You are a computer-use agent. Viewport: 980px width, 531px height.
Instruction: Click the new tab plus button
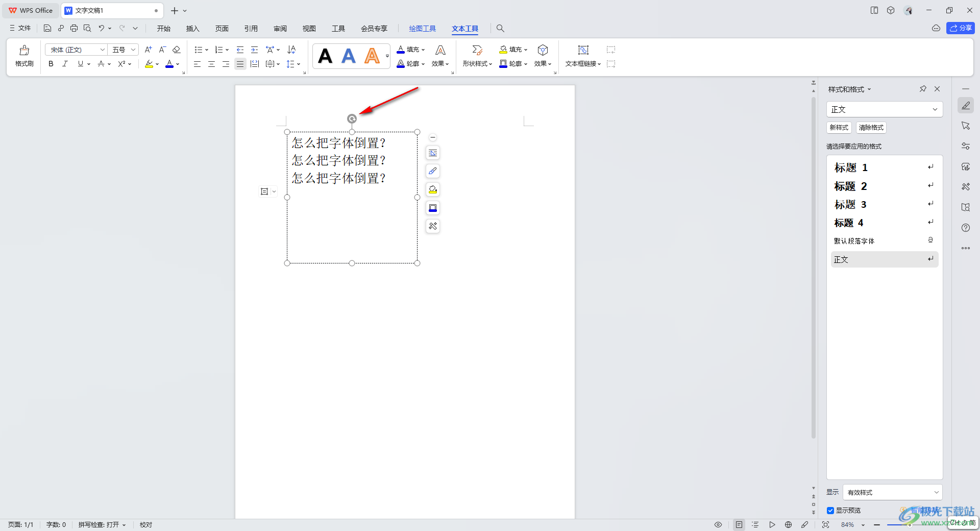(x=175, y=10)
